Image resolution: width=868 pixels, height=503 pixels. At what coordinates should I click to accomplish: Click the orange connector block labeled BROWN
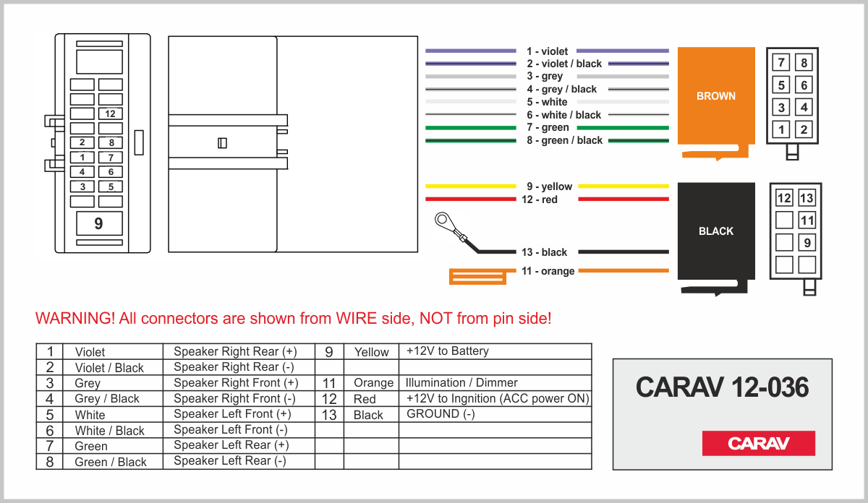[x=715, y=95]
